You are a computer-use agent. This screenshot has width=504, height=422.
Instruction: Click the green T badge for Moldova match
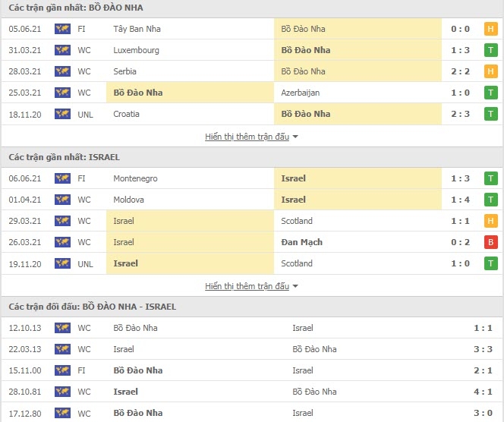pos(490,200)
